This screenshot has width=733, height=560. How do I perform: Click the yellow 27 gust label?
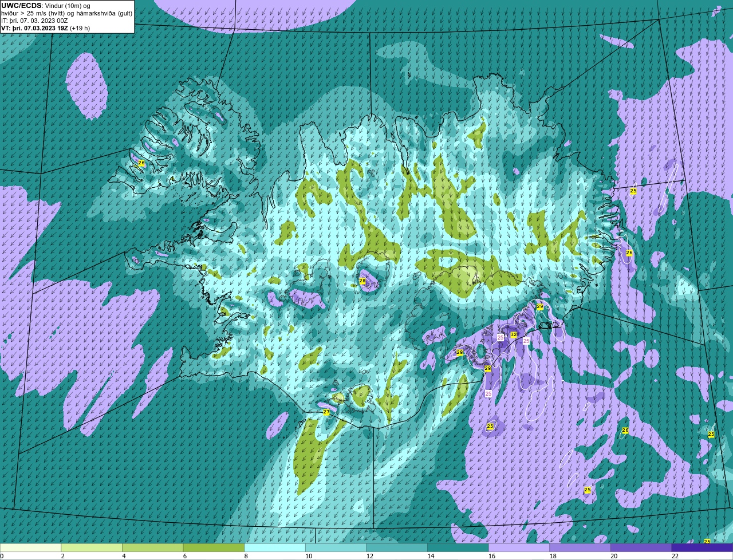coord(326,412)
